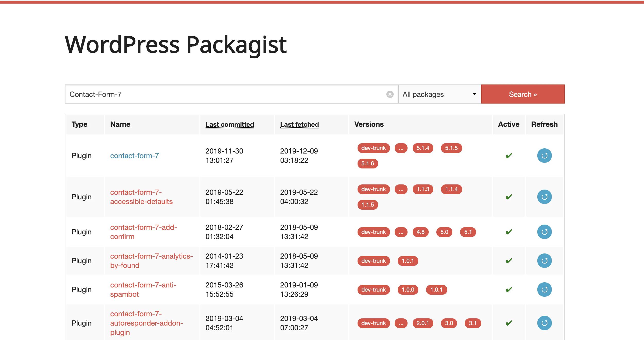The image size is (644, 340).
Task: Select version 3.0 badge
Action: (449, 323)
